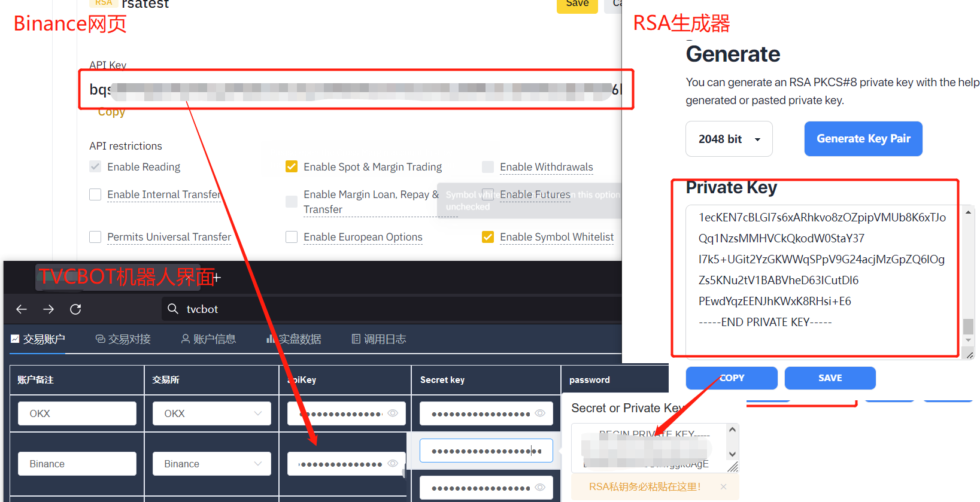Check Enable European Options box
This screenshot has width=980, height=502.
click(292, 237)
